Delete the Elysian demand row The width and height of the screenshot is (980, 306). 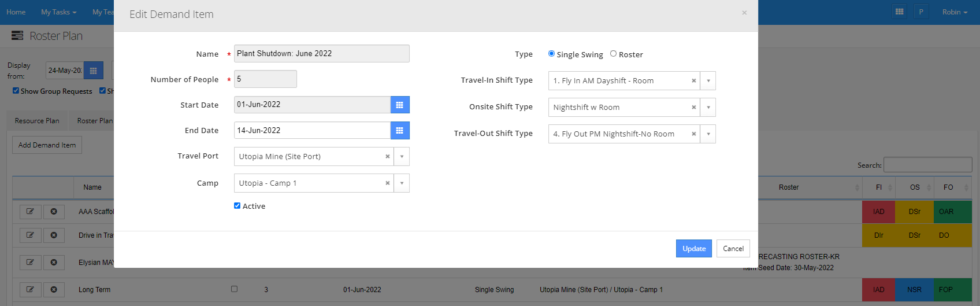click(54, 262)
